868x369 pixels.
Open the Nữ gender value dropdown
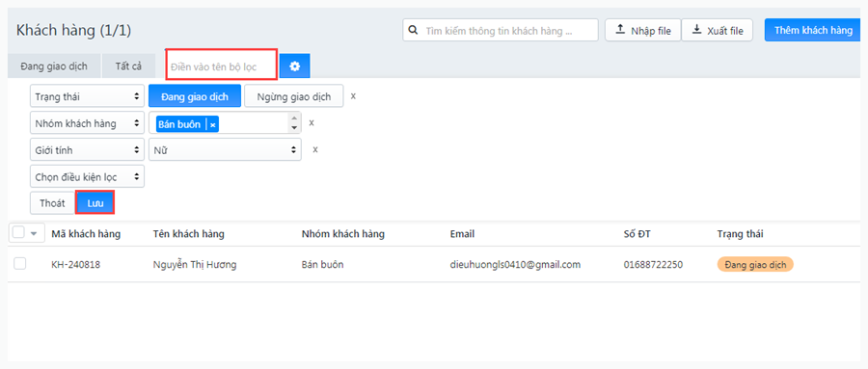[x=225, y=149]
